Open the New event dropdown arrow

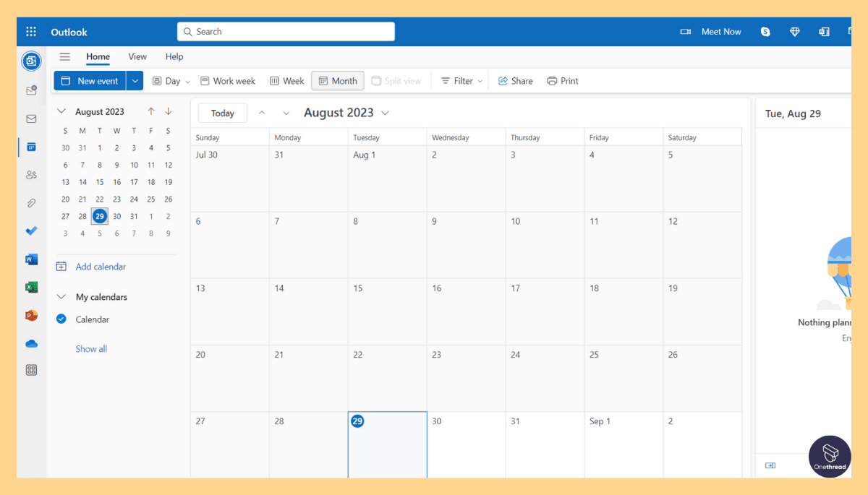(x=135, y=80)
